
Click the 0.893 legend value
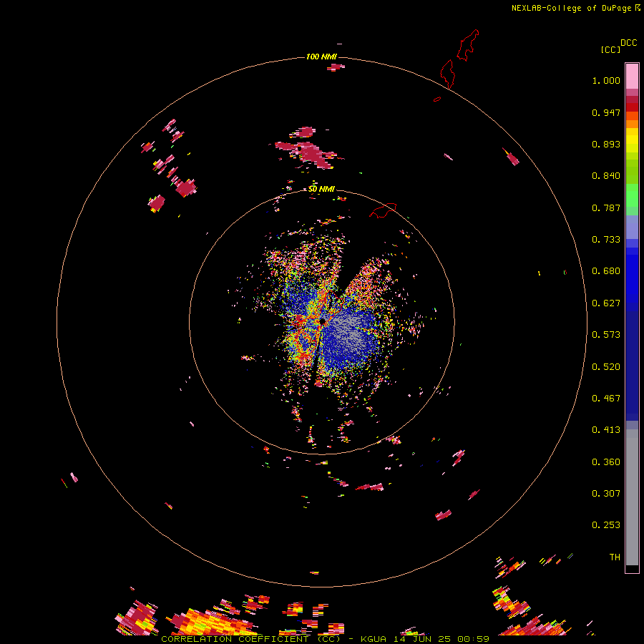[606, 144]
